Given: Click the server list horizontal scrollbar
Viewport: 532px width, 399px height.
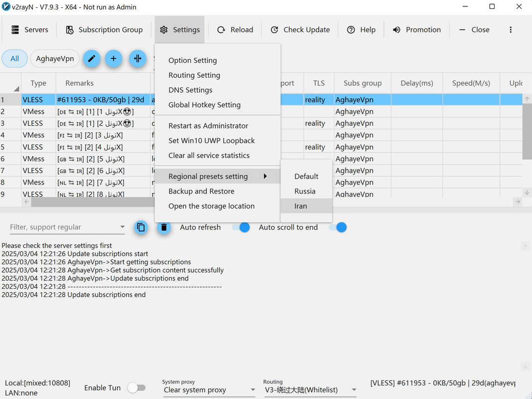Looking at the screenshot, I should [93, 201].
